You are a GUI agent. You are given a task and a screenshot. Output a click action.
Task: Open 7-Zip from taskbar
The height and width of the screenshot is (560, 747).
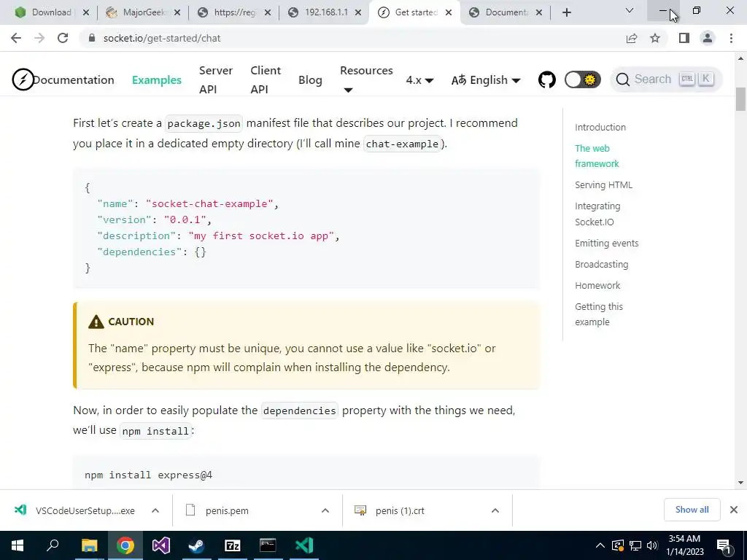232,545
